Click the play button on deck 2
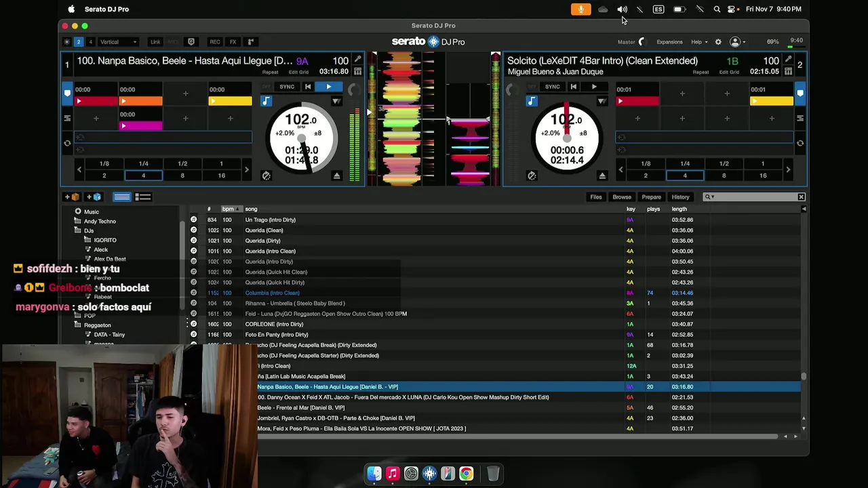868x488 pixels. tap(594, 87)
